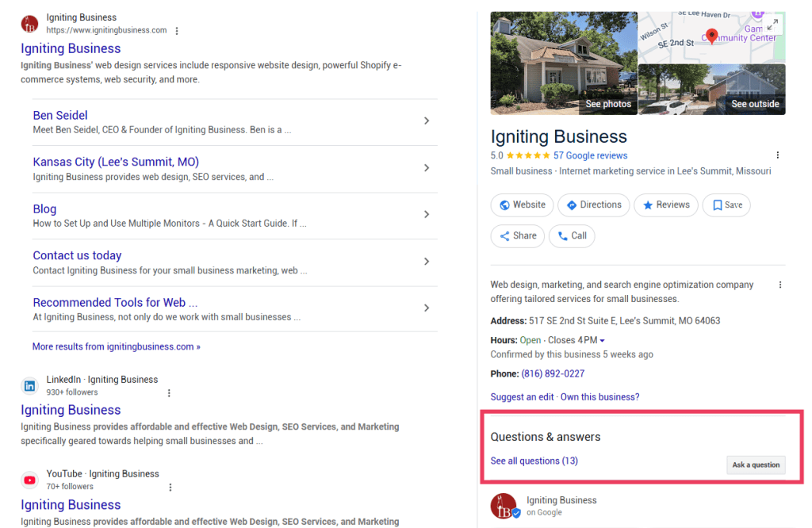Open the three-dot menu beside the business description
Screen dimensions: 812x528
click(x=780, y=285)
